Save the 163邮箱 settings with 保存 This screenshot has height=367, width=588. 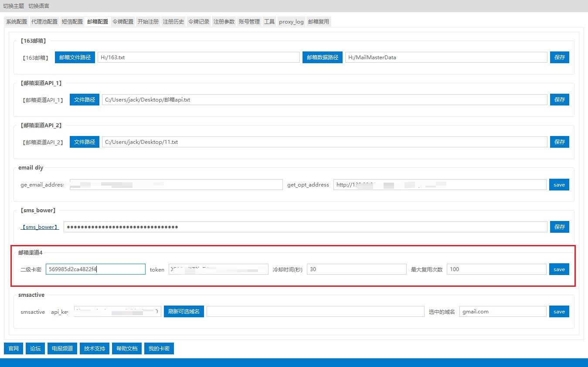click(x=559, y=58)
